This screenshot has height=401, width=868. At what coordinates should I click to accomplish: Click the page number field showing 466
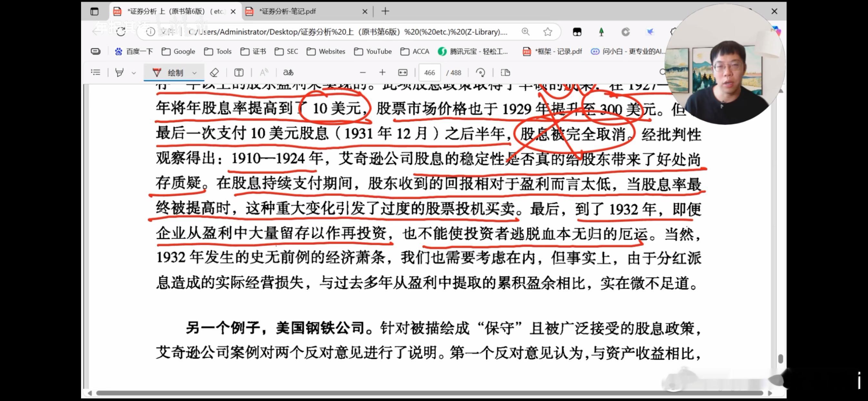429,73
